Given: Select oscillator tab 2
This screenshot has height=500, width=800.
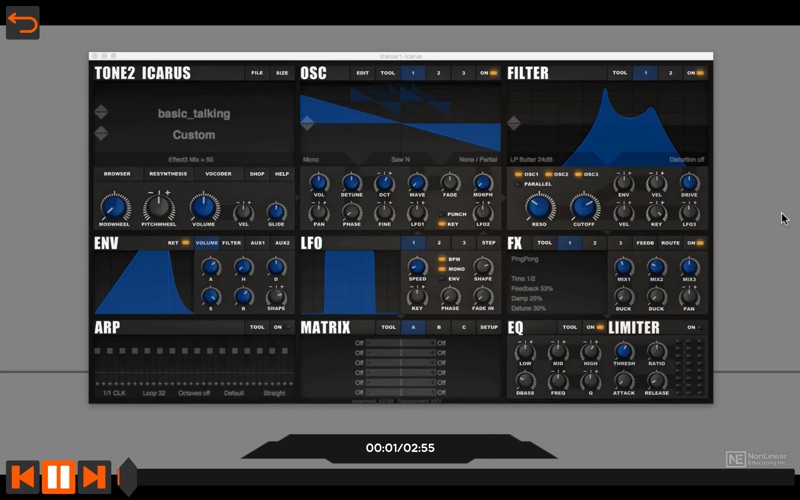Looking at the screenshot, I should click(438, 73).
